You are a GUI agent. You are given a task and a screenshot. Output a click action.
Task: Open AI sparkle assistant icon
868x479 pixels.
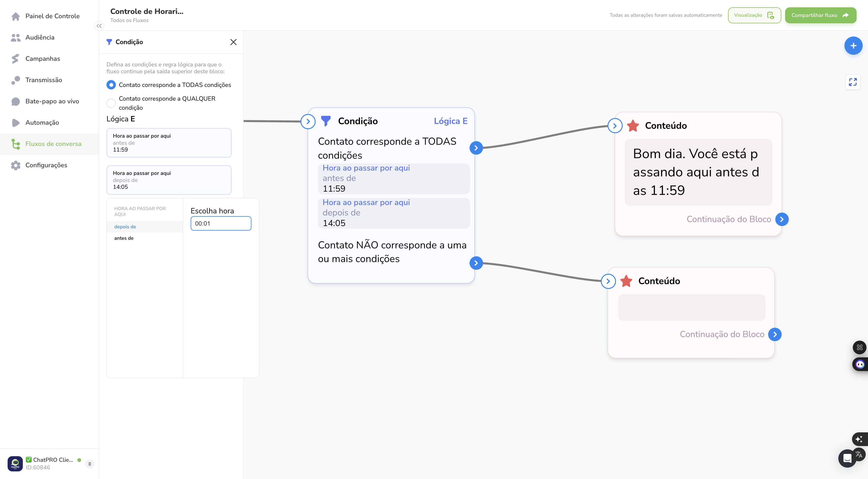(859, 439)
